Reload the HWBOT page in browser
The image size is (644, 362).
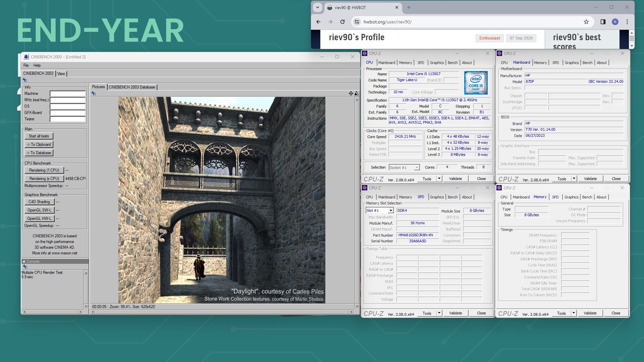pos(342,22)
